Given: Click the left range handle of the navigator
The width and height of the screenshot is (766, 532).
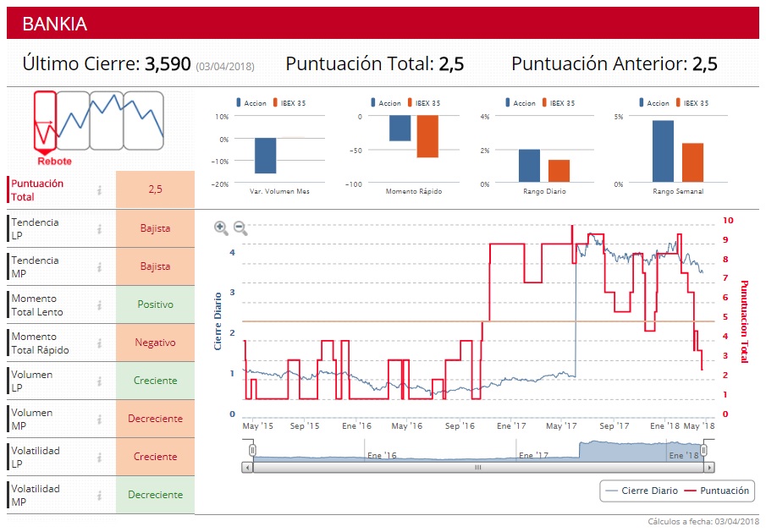Looking at the screenshot, I should pos(252,449).
